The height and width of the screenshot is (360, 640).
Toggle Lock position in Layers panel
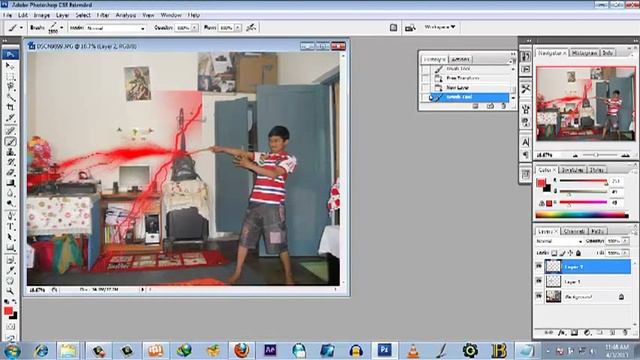570,253
